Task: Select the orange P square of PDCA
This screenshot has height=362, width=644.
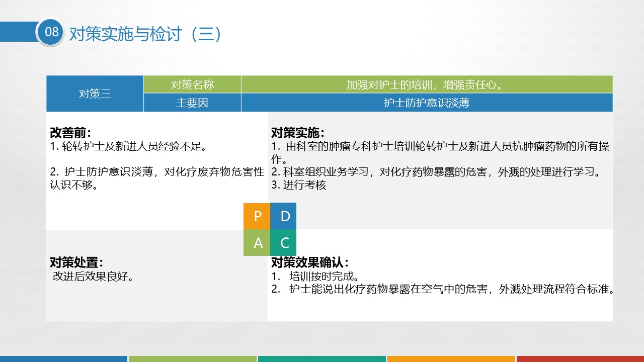Action: 257,216
